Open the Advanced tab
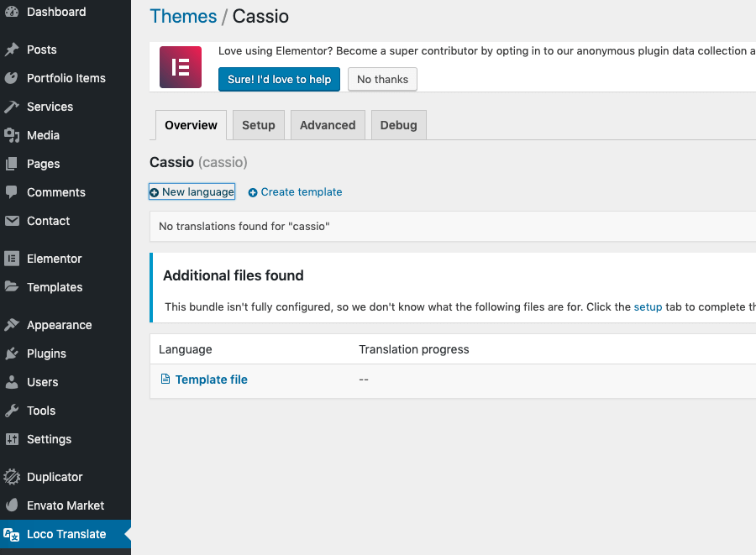Image resolution: width=756 pixels, height=555 pixels. (328, 125)
